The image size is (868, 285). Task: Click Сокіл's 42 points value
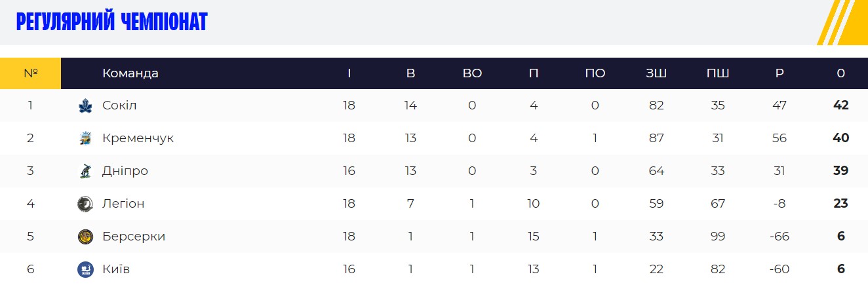coord(841,105)
